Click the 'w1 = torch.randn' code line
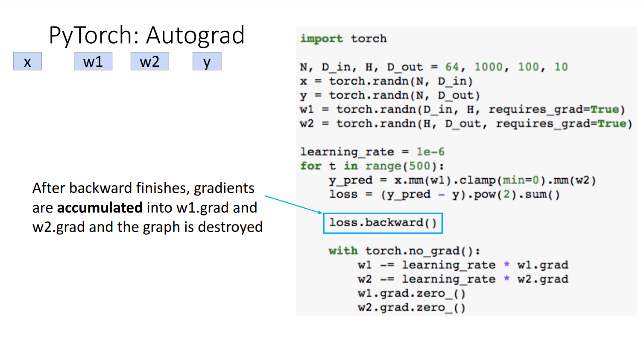The width and height of the screenshot is (644, 337). click(x=463, y=109)
